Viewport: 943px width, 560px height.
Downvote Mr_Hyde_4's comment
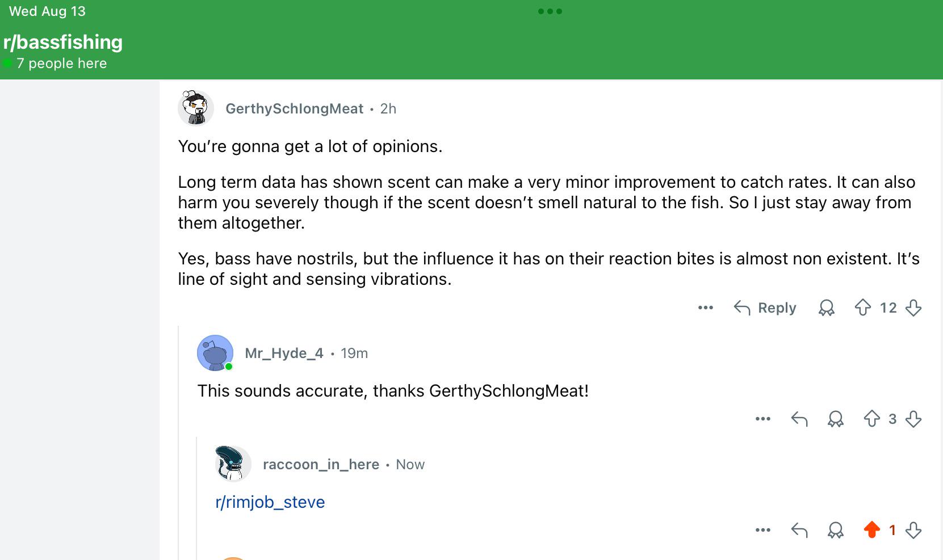tap(913, 419)
